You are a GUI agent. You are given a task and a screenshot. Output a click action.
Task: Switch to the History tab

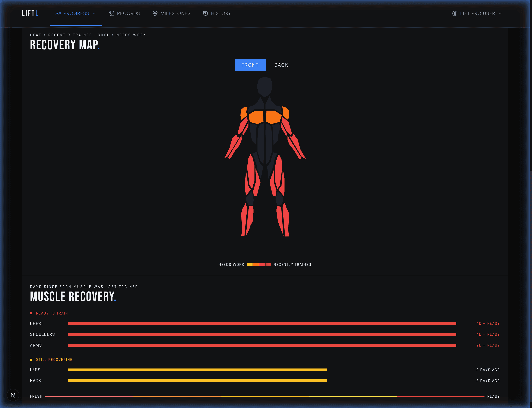click(x=217, y=14)
